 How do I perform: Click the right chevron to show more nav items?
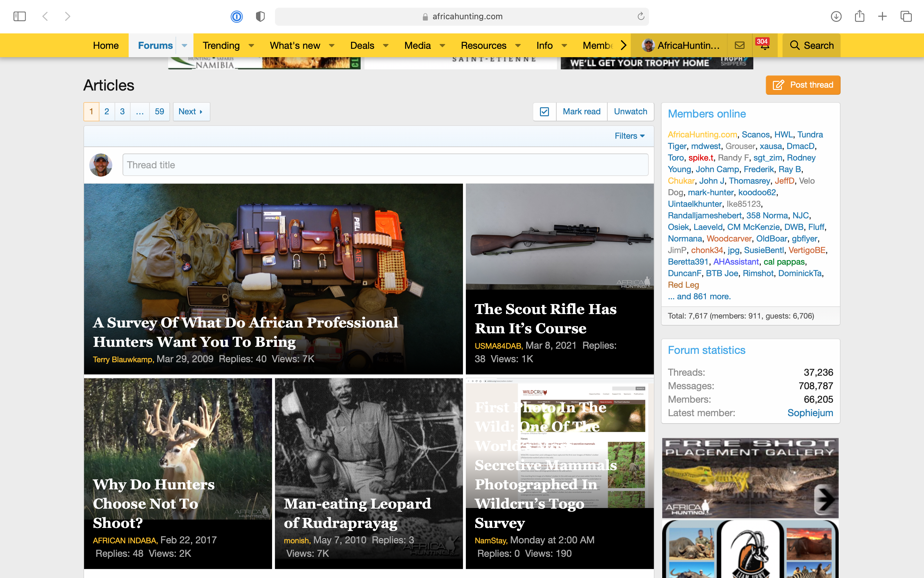tap(623, 46)
